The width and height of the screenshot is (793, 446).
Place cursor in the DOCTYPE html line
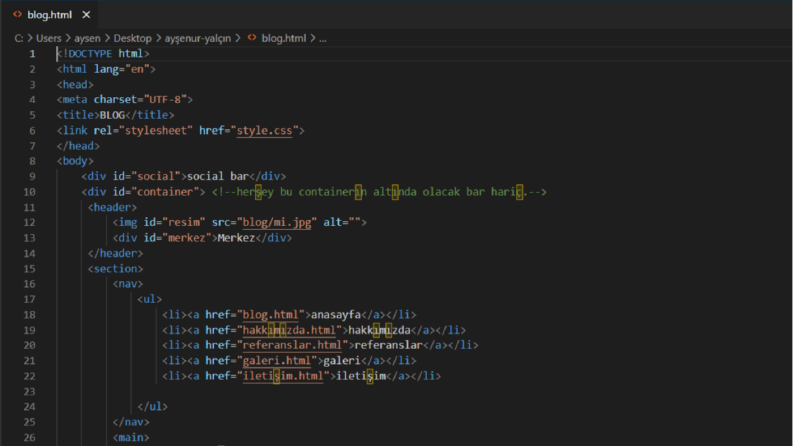point(103,54)
